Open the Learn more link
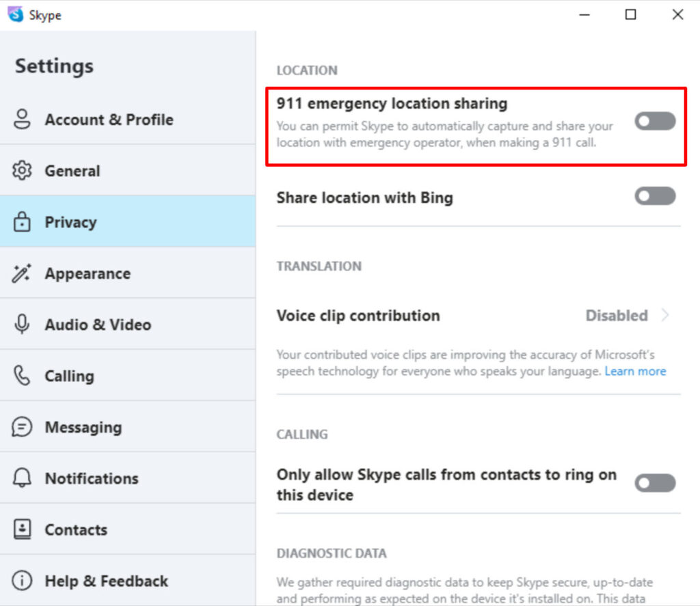 [x=635, y=371]
